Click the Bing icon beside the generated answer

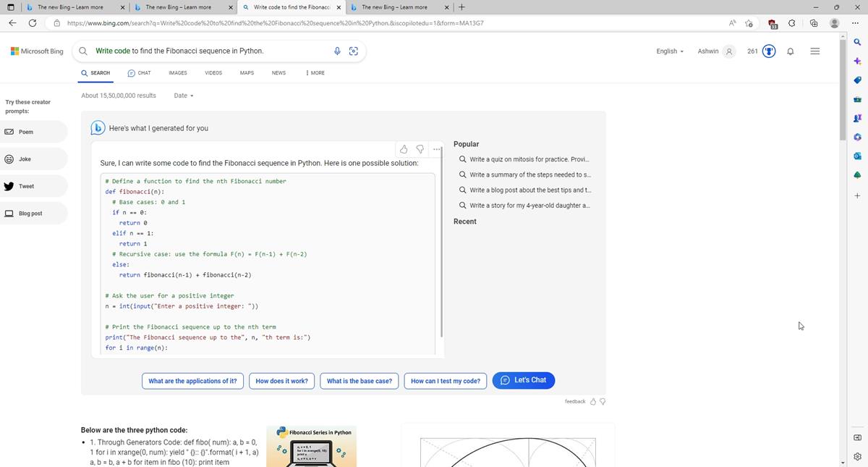97,127
